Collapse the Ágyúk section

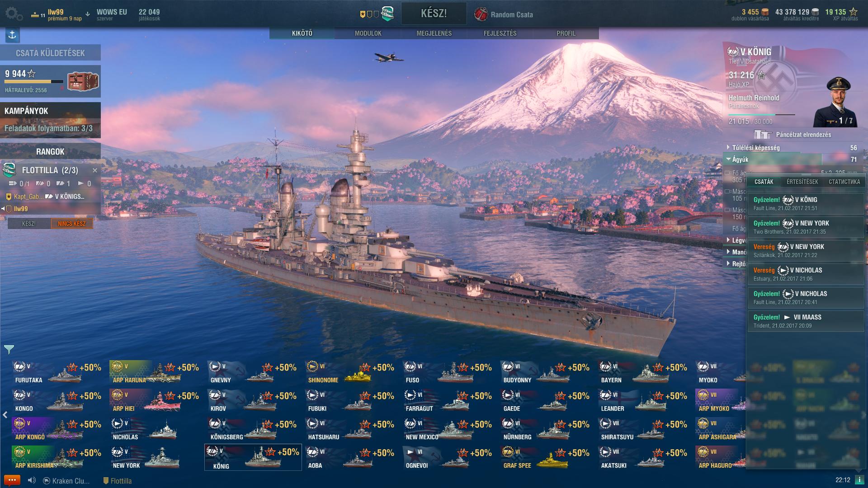coord(793,160)
